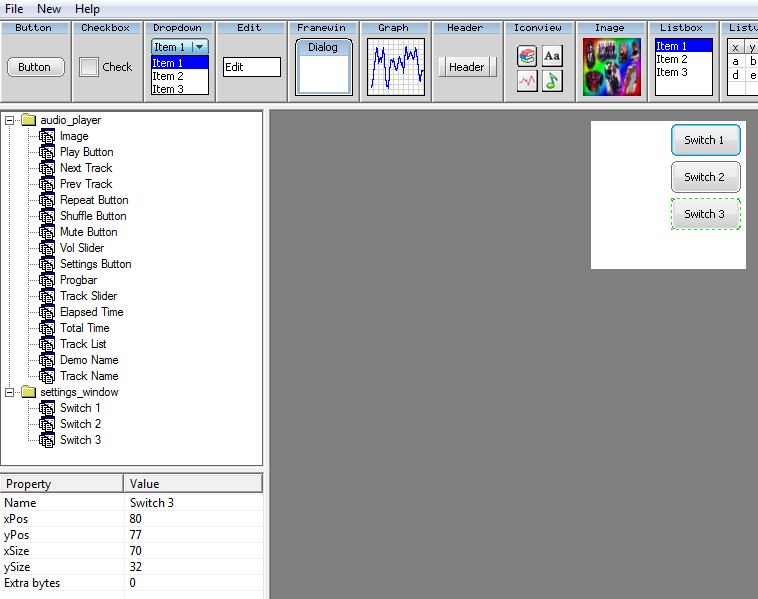Click the Track List tree node icon

(x=47, y=344)
